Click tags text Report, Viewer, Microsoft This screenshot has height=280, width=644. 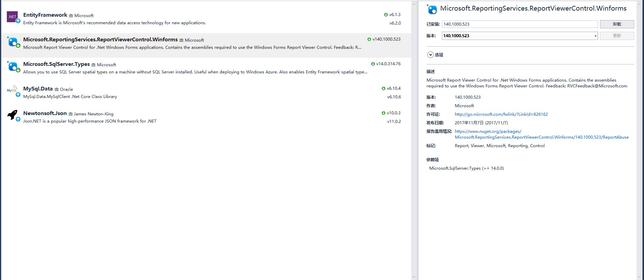click(x=499, y=146)
